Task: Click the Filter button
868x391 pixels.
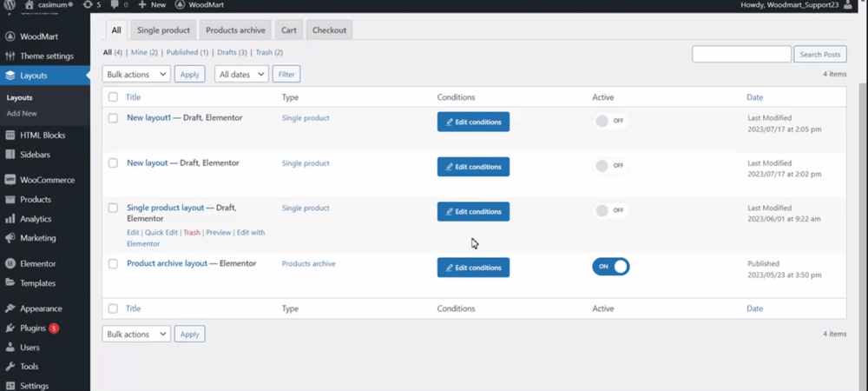Action: [x=286, y=74]
